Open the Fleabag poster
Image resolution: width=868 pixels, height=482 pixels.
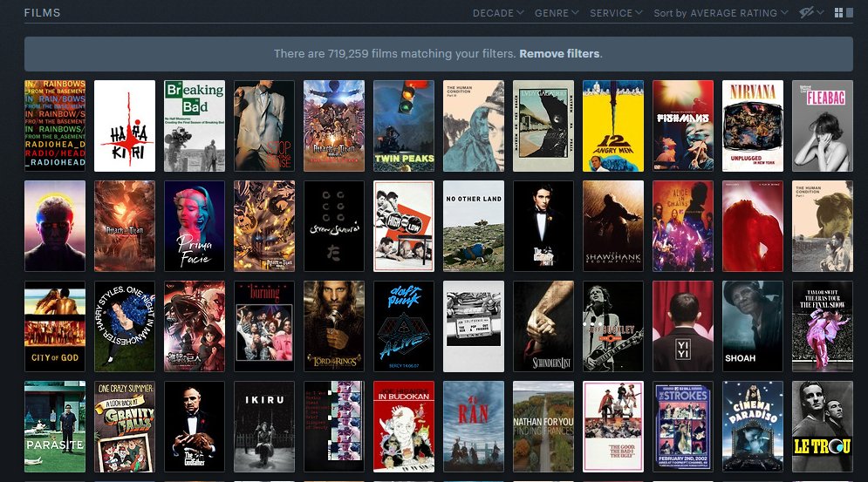[x=822, y=126]
